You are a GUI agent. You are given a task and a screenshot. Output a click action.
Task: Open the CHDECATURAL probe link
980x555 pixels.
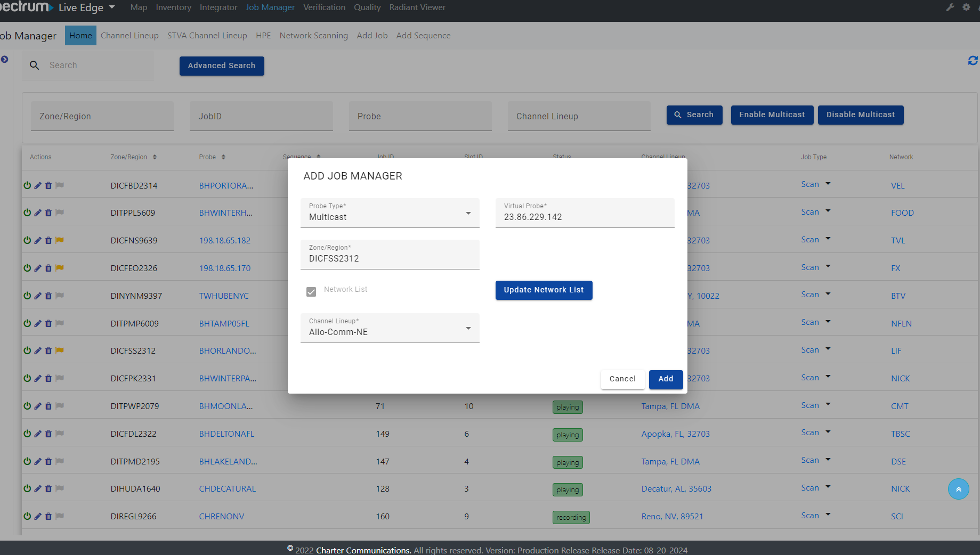tap(227, 489)
